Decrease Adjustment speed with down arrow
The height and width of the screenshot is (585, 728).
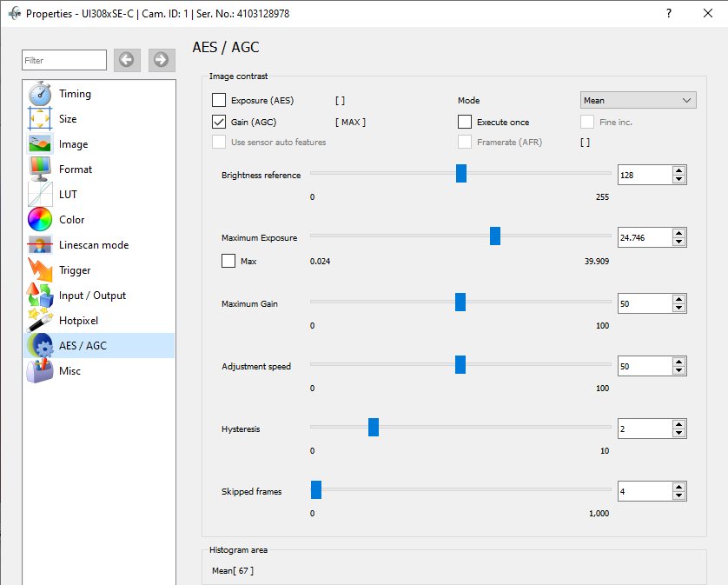pyautogui.click(x=678, y=371)
